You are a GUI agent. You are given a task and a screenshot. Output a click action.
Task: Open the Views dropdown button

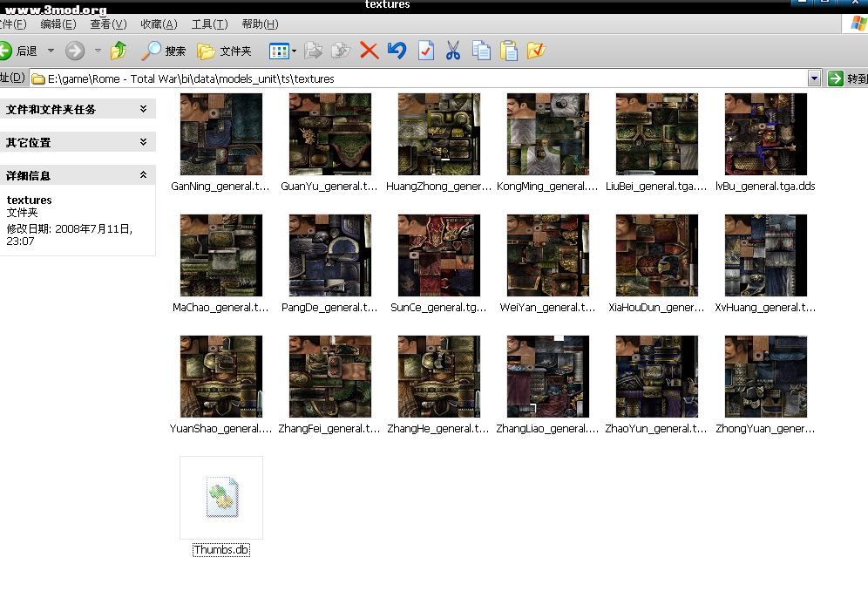click(x=282, y=51)
